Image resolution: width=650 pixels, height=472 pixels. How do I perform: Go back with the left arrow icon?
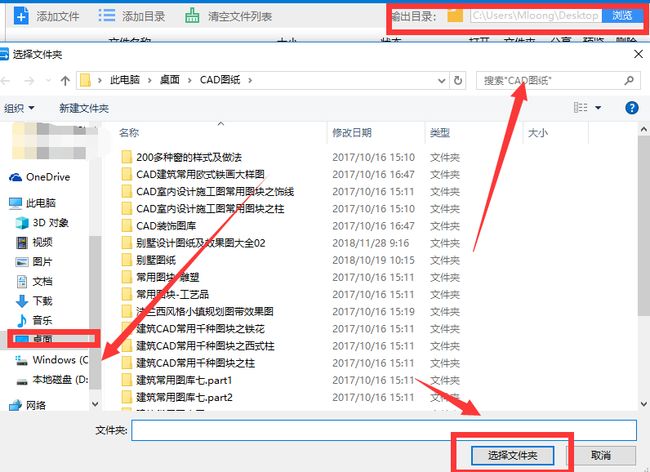point(6,80)
